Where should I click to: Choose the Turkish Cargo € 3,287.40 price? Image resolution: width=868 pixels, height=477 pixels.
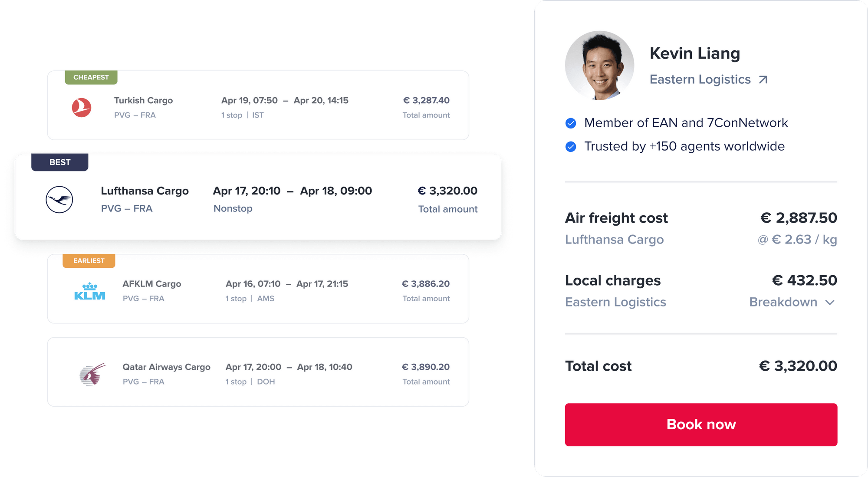click(x=426, y=101)
